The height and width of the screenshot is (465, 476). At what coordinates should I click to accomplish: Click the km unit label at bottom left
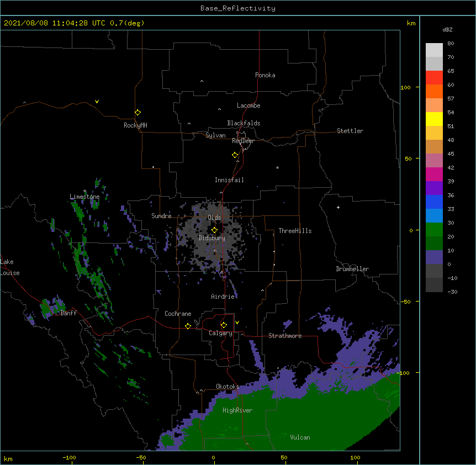(x=8, y=458)
